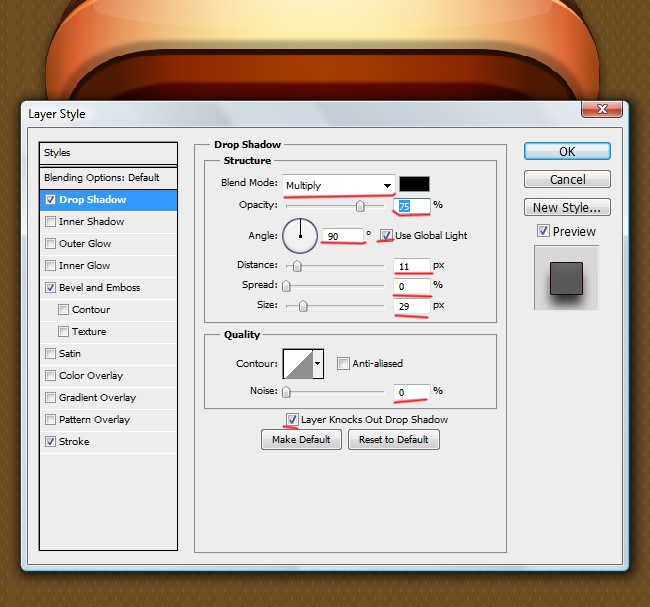This screenshot has width=650, height=607.
Task: Click the Opacity slider handle
Action: tap(359, 207)
